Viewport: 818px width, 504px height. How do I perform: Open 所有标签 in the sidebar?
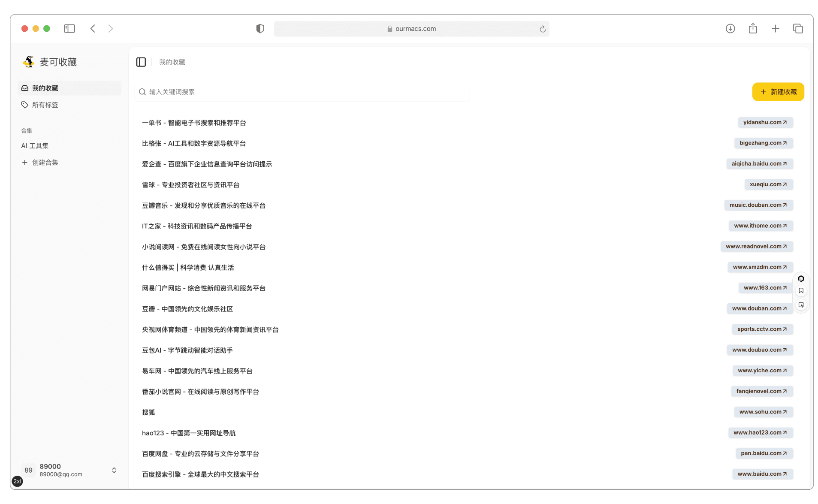click(x=69, y=105)
